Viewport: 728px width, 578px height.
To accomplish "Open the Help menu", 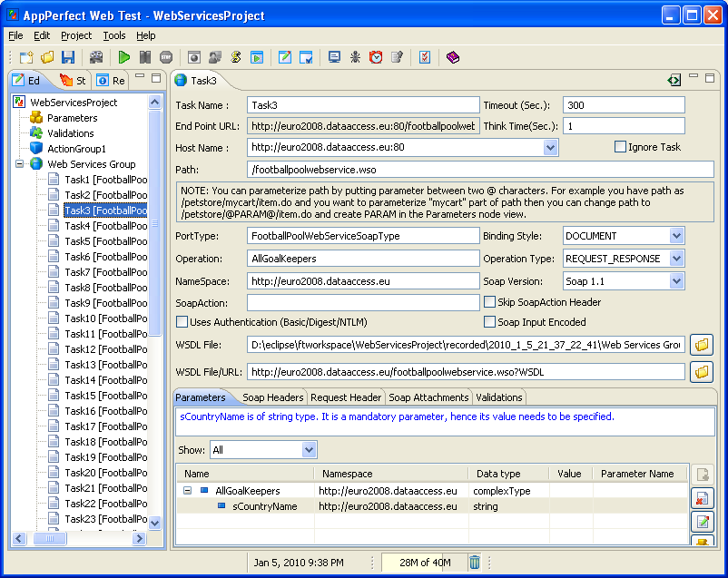I will coord(146,35).
